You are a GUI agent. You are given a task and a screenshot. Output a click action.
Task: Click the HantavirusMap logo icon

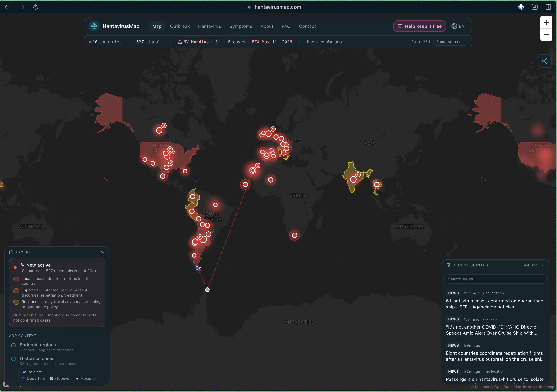click(x=94, y=26)
